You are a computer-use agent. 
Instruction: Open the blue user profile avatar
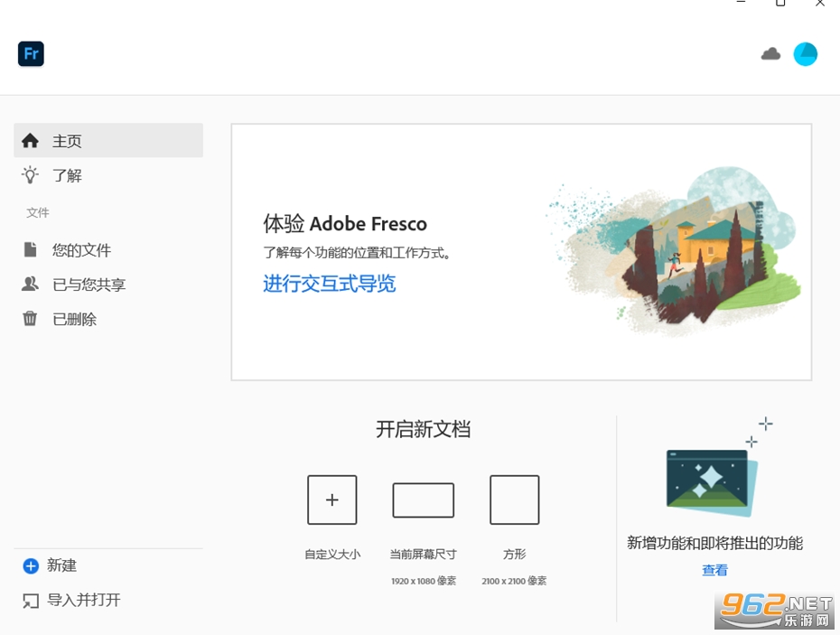pyautogui.click(x=805, y=54)
